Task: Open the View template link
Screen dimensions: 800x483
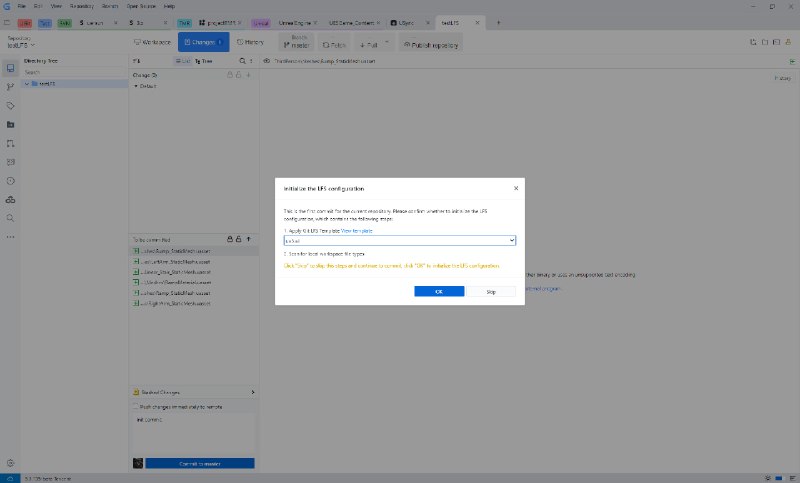Action: [x=356, y=231]
